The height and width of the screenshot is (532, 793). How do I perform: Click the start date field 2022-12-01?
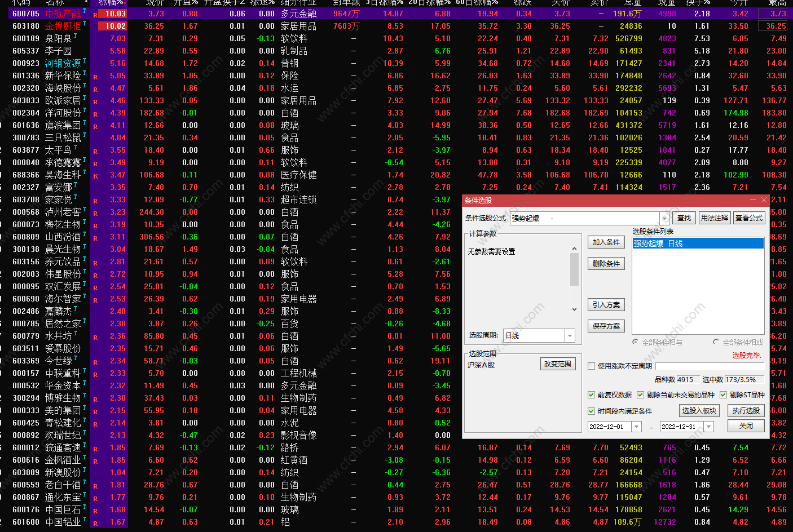point(609,427)
